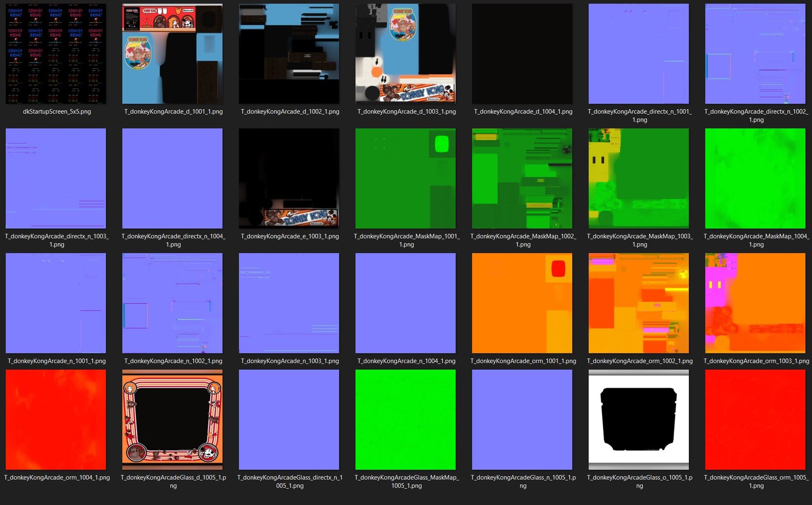Click file name T_donkeyKongArcade_n_1001_1.png

[57, 361]
